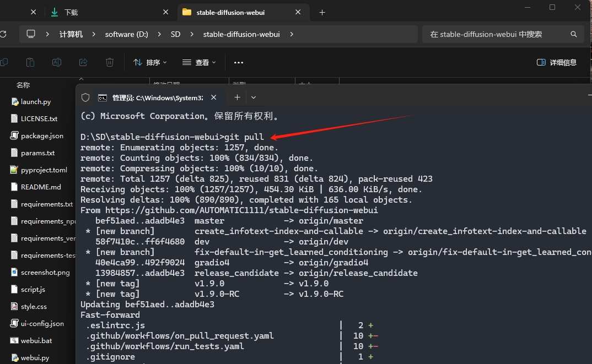Click pyproject.toml file icon

[x=14, y=170]
